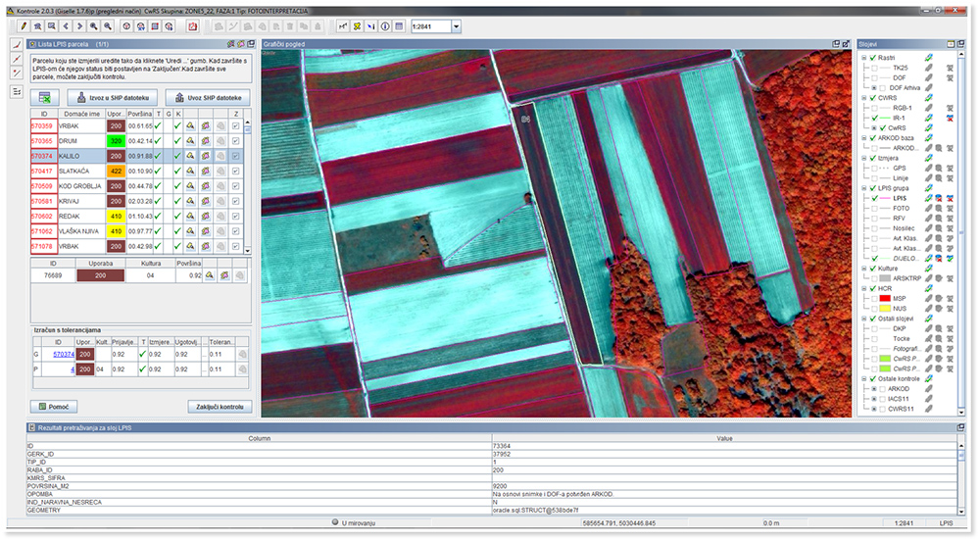The height and width of the screenshot is (541, 980).
Task: Select parcel ID 571062 VLAŠKA NJIVA
Action: click(x=44, y=231)
